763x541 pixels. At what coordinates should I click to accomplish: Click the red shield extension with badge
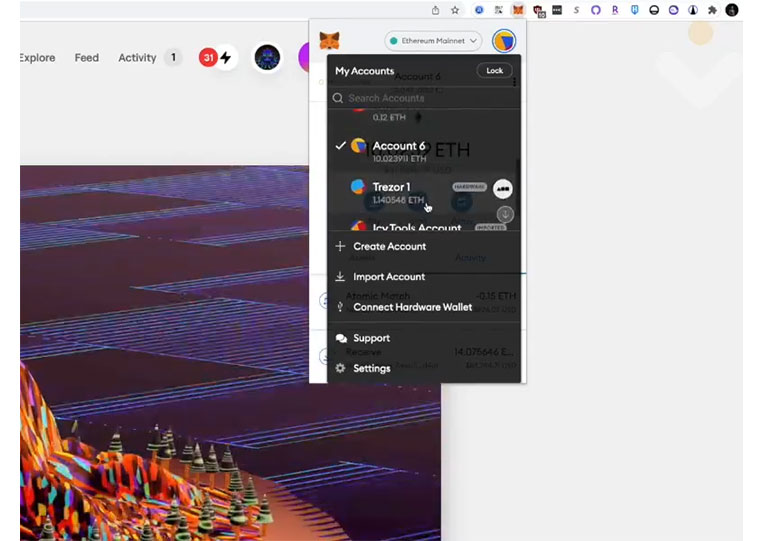tap(538, 11)
